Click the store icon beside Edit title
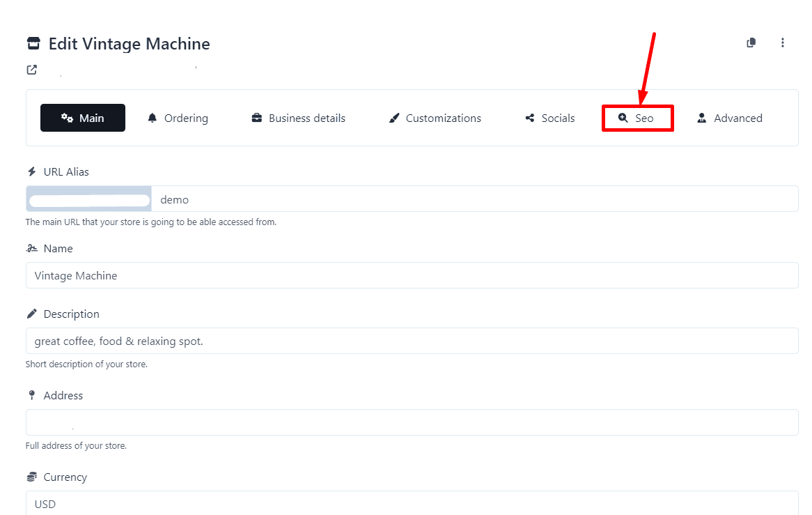The height and width of the screenshot is (515, 812). [x=33, y=44]
